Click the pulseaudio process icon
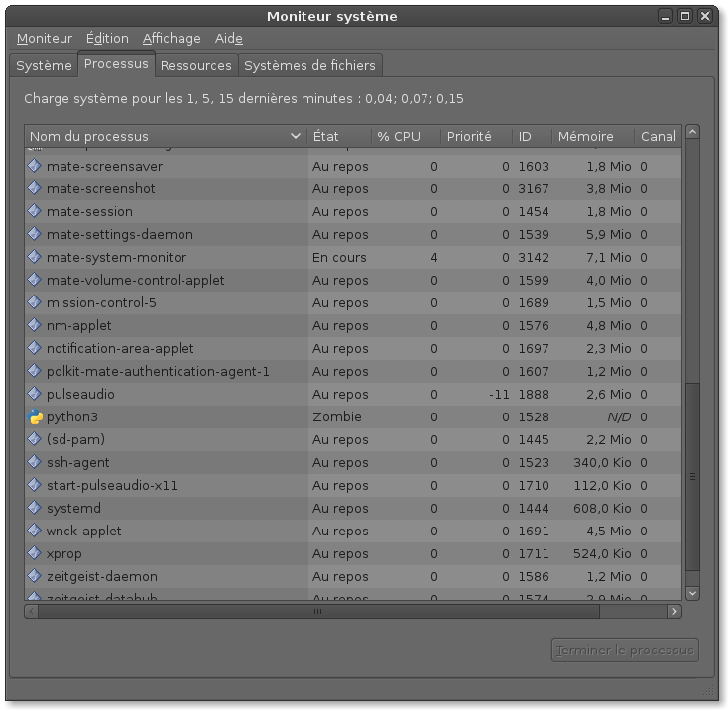 (35, 394)
